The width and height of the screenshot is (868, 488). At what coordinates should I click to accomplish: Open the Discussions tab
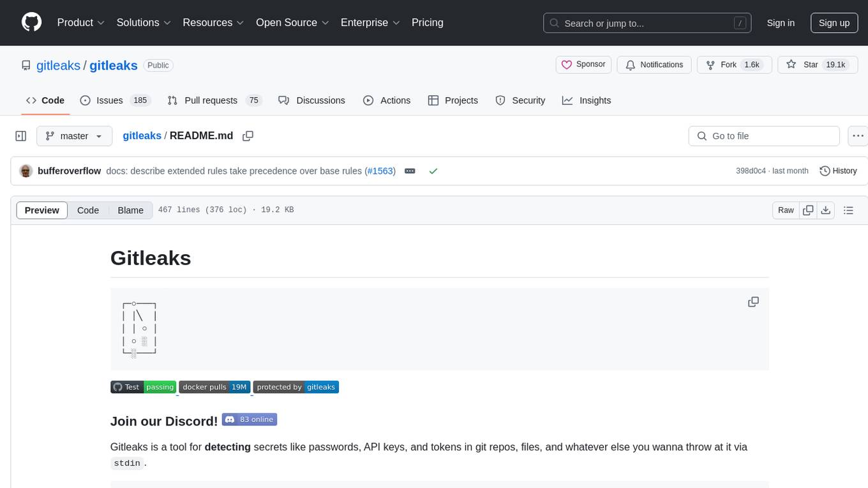(311, 100)
